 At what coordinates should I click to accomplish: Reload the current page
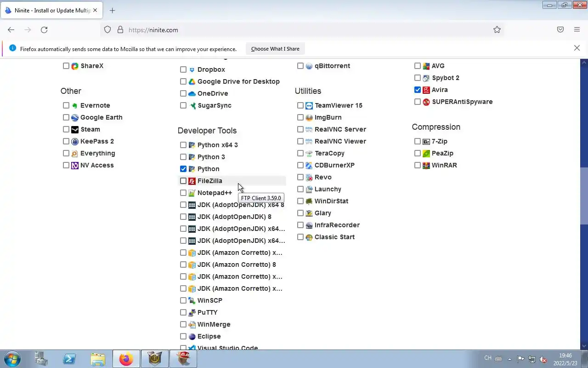[44, 30]
